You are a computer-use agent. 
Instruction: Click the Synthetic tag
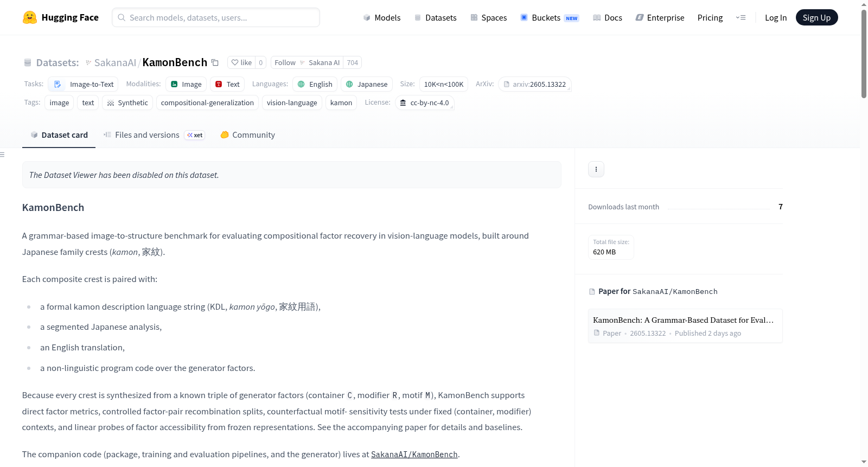127,103
